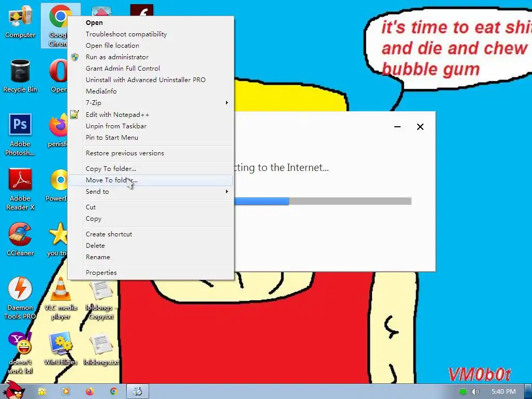Choose Restore previous versions
This screenshot has height=399, width=532.
(151, 153)
